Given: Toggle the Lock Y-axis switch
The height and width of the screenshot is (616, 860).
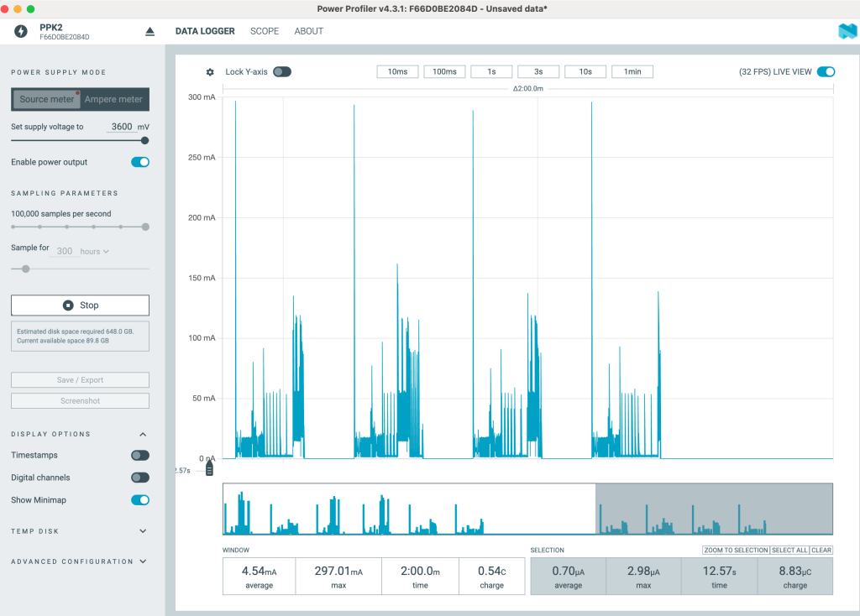Looking at the screenshot, I should coord(282,72).
